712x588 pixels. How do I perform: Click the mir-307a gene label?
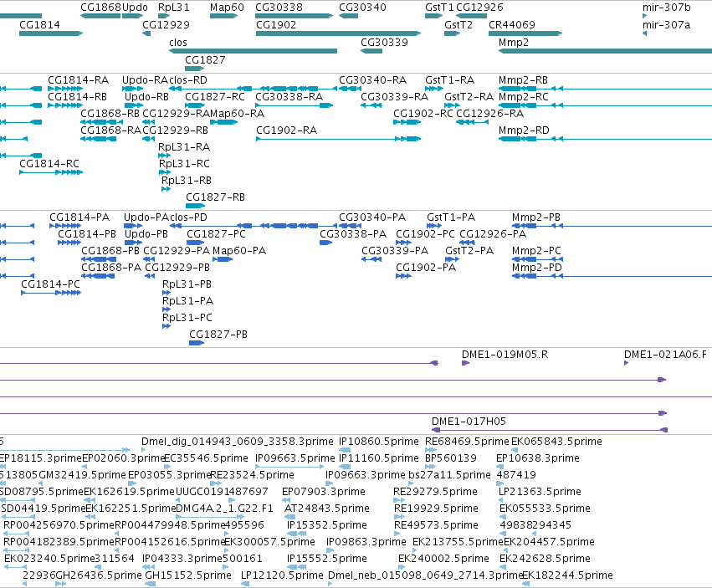666,24
